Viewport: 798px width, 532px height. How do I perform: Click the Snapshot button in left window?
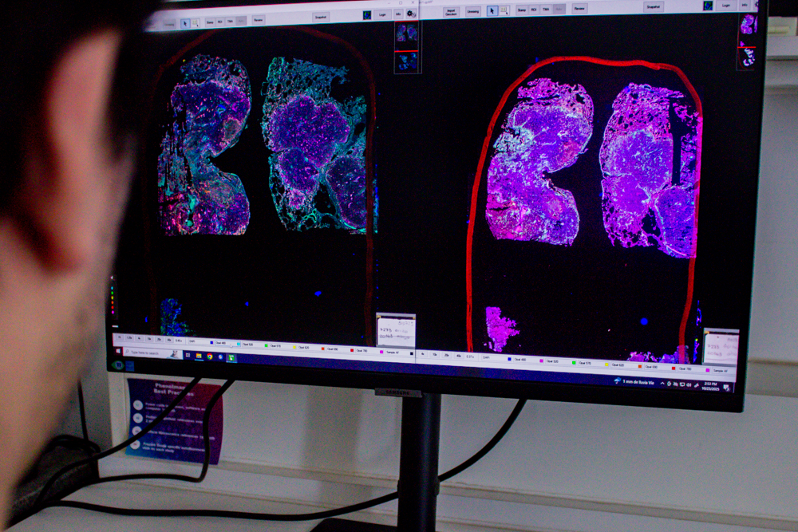(320, 17)
